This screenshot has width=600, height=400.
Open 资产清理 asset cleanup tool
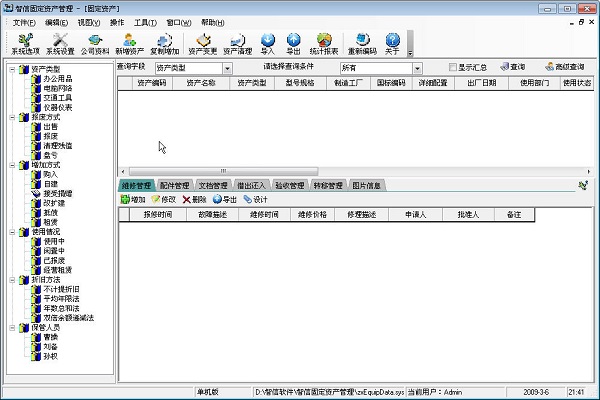click(238, 44)
